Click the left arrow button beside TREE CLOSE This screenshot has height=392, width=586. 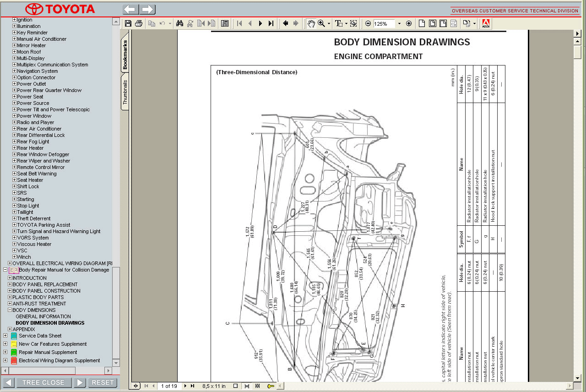click(x=9, y=382)
